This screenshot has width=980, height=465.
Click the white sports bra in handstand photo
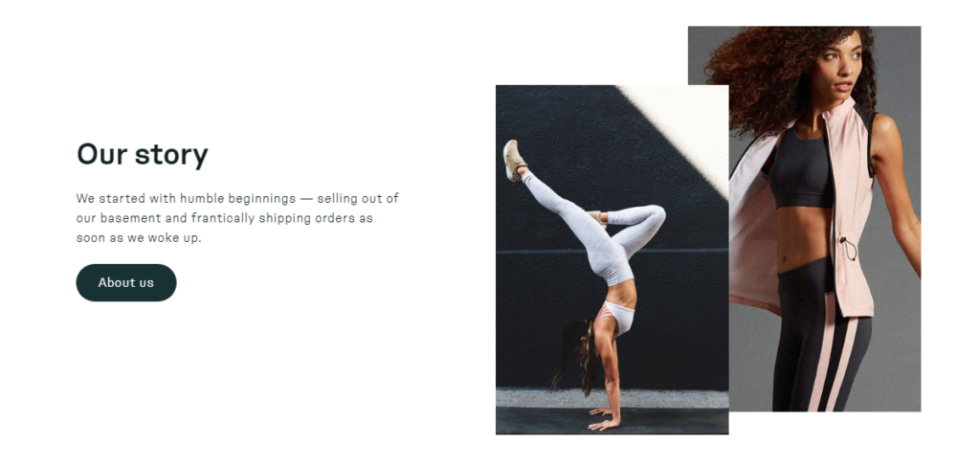click(x=619, y=315)
